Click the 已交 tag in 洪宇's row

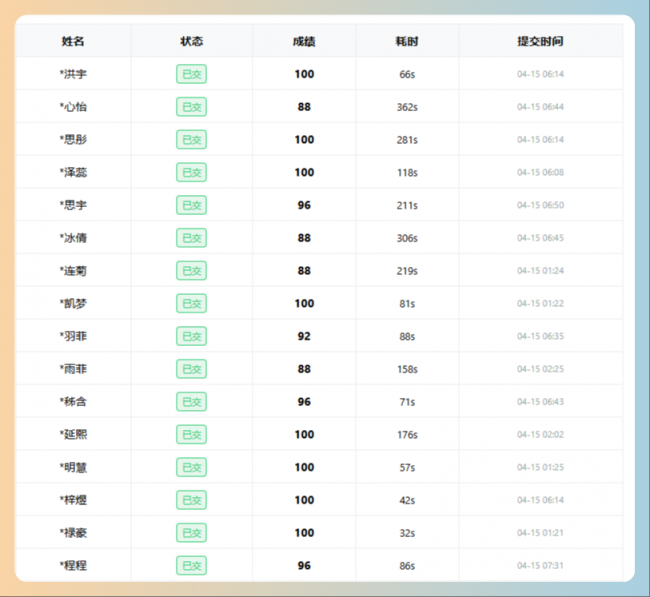point(191,74)
